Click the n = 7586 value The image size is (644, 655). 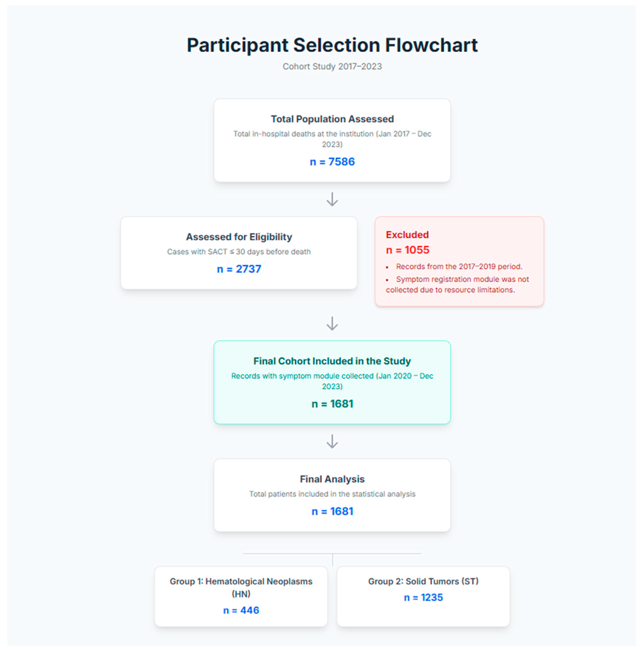point(332,162)
